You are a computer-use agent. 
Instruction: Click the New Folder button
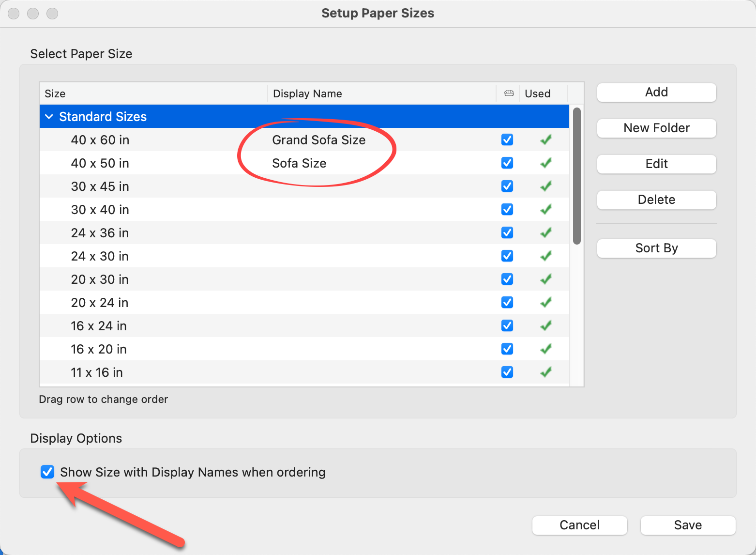(x=656, y=128)
